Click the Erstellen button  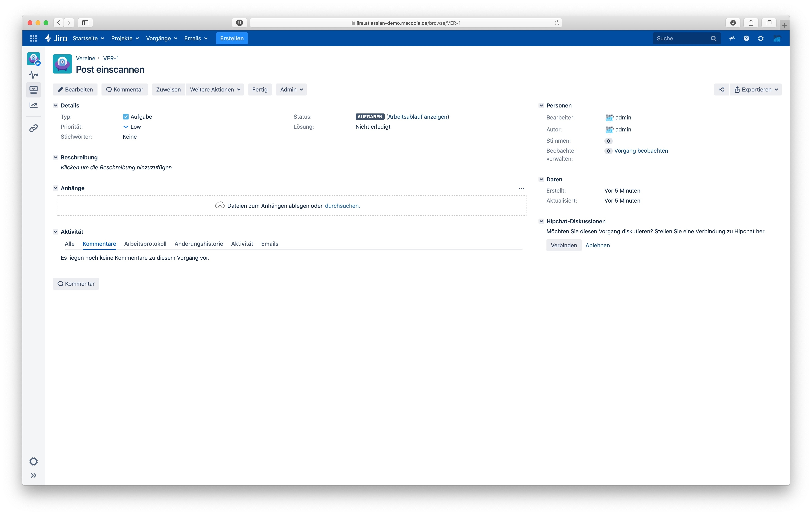tap(232, 38)
